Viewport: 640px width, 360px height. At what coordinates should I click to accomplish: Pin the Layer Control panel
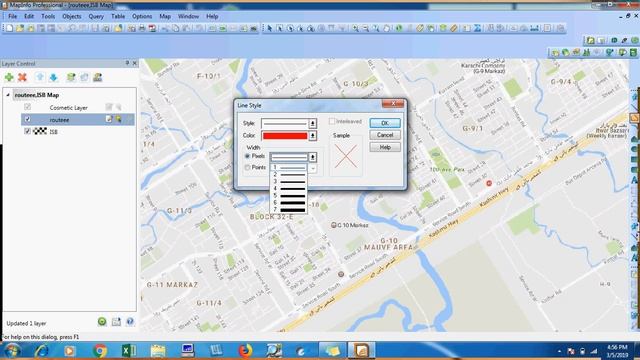(127, 63)
